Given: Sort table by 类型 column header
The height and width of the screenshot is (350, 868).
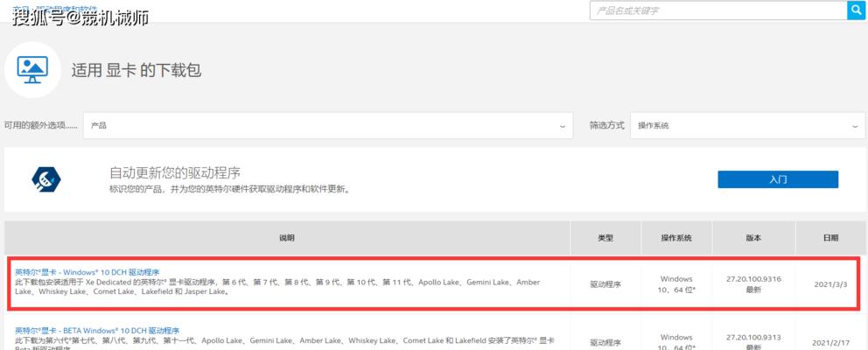Looking at the screenshot, I should tap(605, 238).
